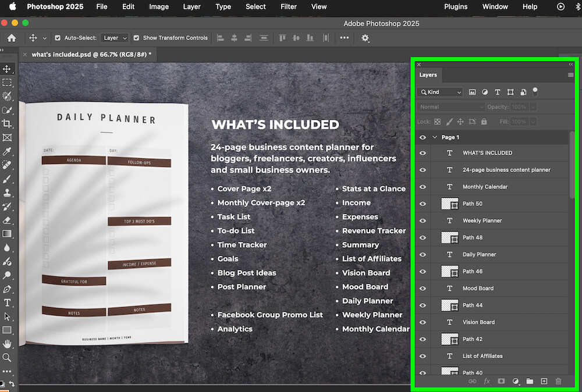The image size is (582, 392).
Task: Select the Crop tool in the toolbar
Action: [x=8, y=123]
